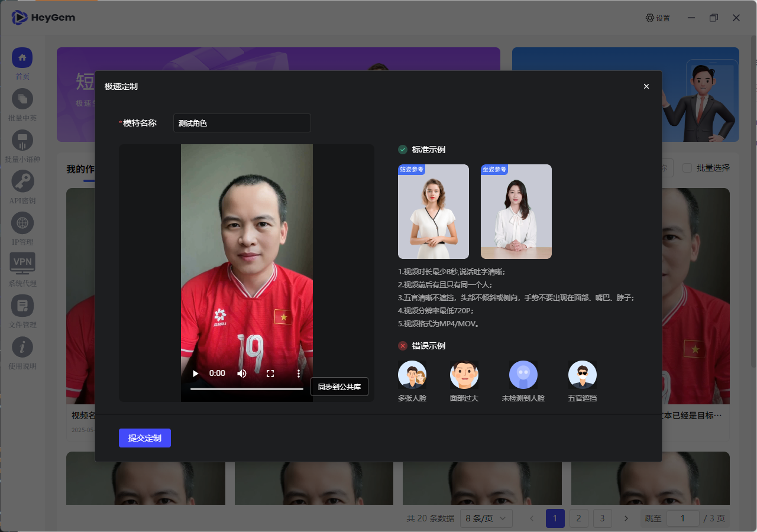
Task: Mute the video with speaker icon
Action: 242,374
